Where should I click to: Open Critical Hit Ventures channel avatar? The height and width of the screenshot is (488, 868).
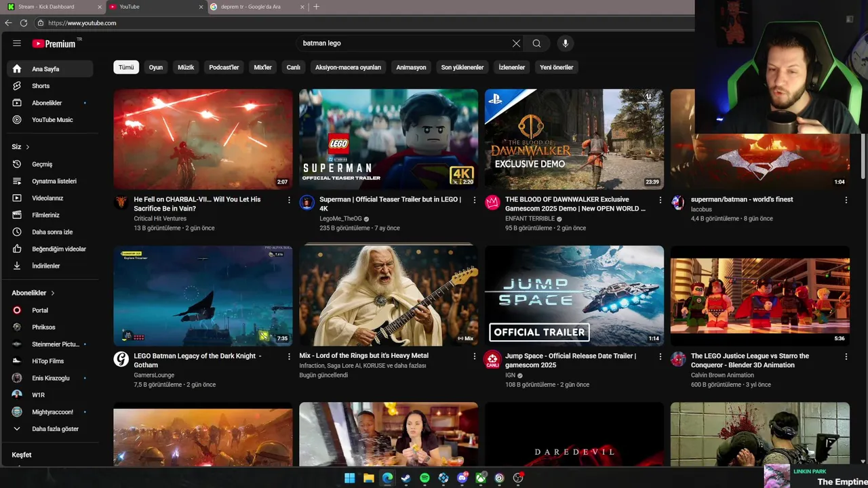[x=121, y=202]
